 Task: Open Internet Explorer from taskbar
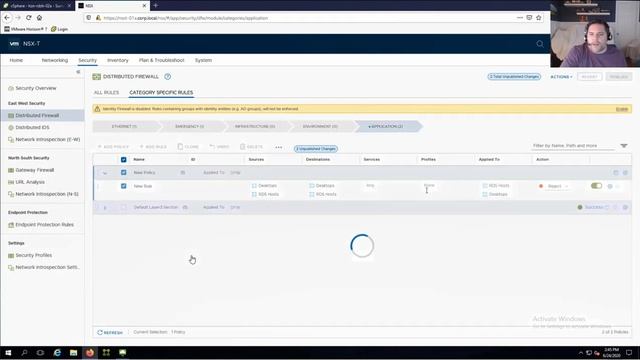pyautogui.click(x=57, y=353)
